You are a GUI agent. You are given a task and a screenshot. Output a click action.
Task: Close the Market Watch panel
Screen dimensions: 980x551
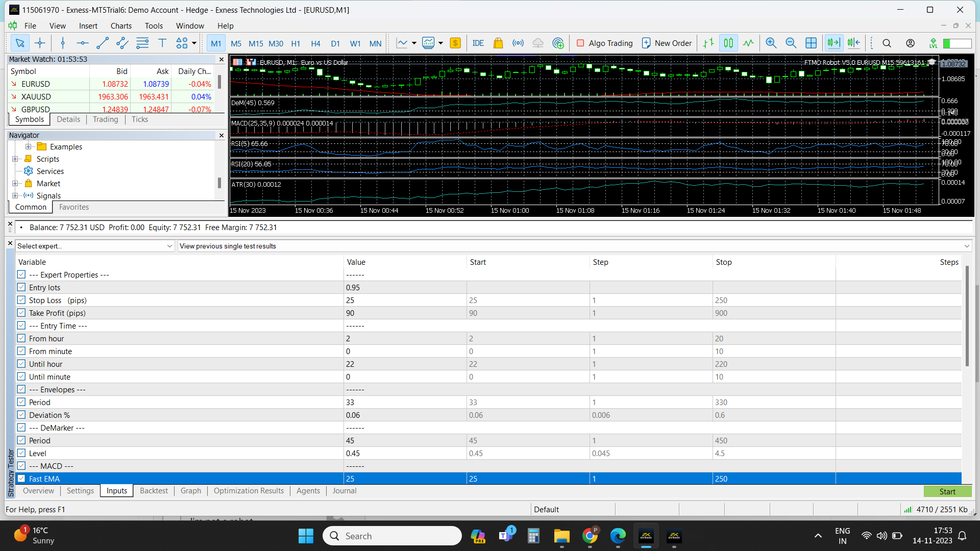(222, 60)
